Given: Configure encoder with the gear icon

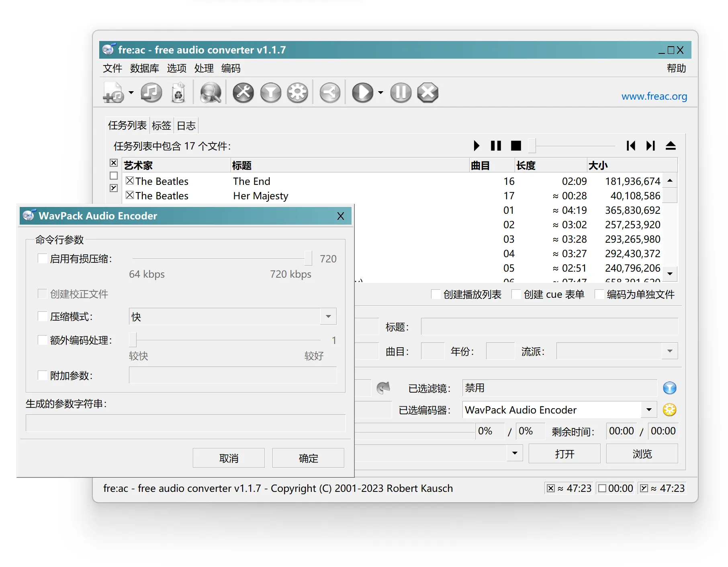Looking at the screenshot, I should pos(297,92).
